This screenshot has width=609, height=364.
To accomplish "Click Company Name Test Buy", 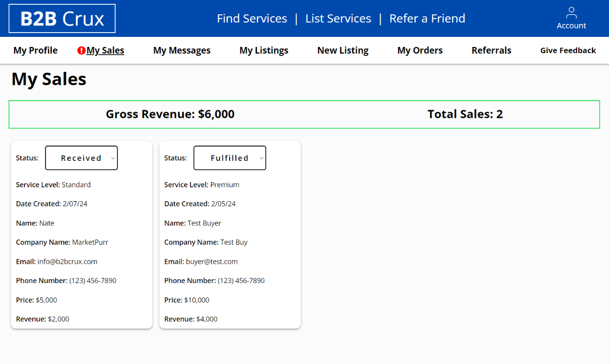I will 206,242.
